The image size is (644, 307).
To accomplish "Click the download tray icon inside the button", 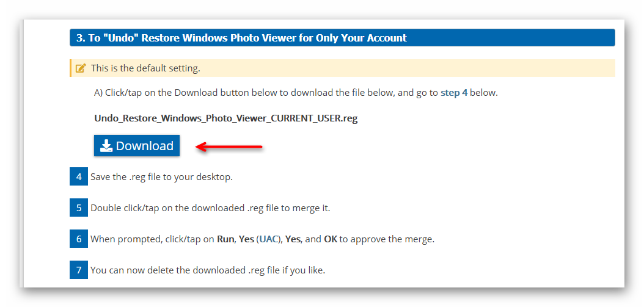I will click(x=106, y=146).
